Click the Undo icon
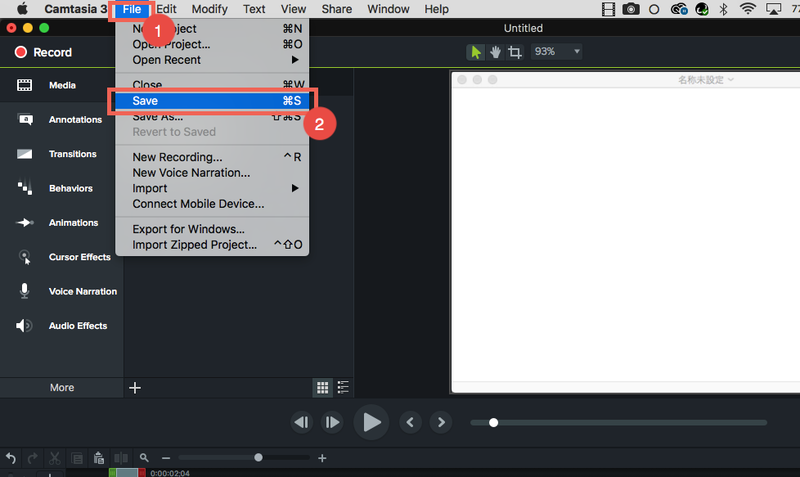Screen dimensions: 800x477 click(x=11, y=458)
